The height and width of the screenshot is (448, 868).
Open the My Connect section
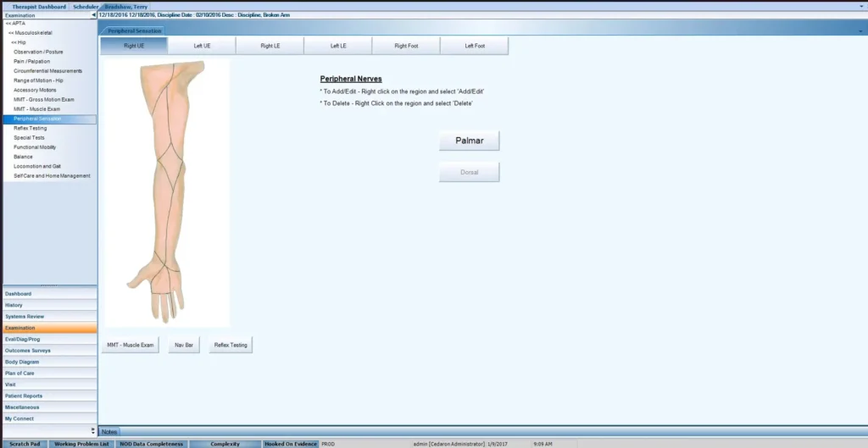50,418
